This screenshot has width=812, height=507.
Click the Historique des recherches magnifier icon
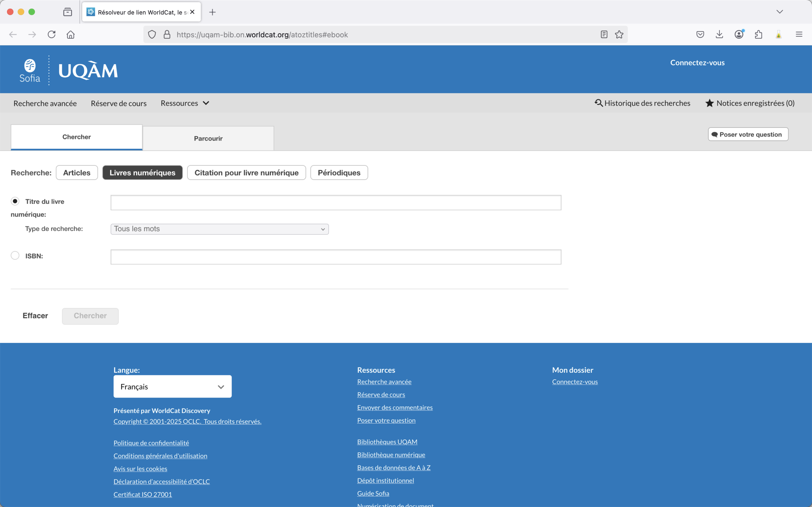point(599,103)
